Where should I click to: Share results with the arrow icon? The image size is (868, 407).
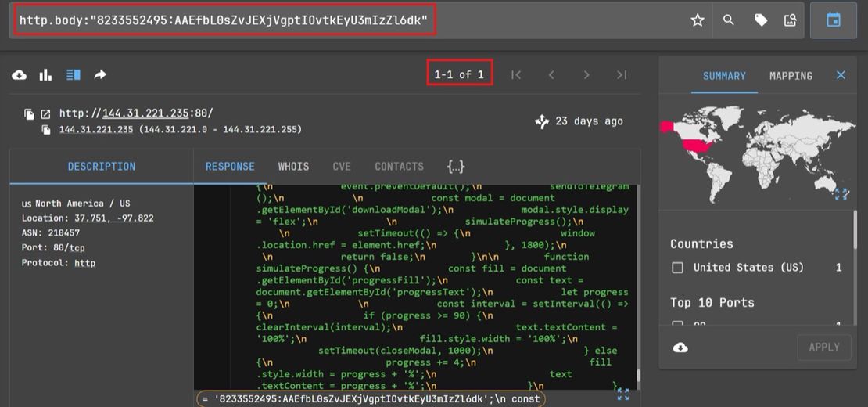click(x=100, y=75)
